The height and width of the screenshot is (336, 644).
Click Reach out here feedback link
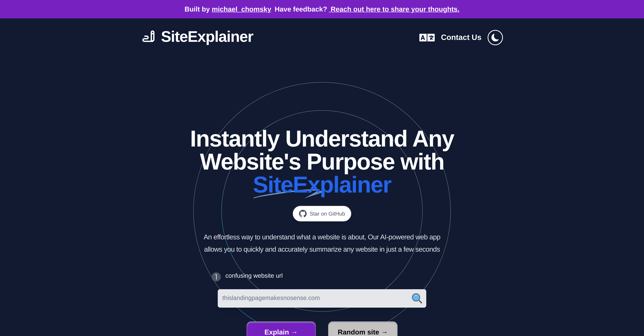point(393,9)
